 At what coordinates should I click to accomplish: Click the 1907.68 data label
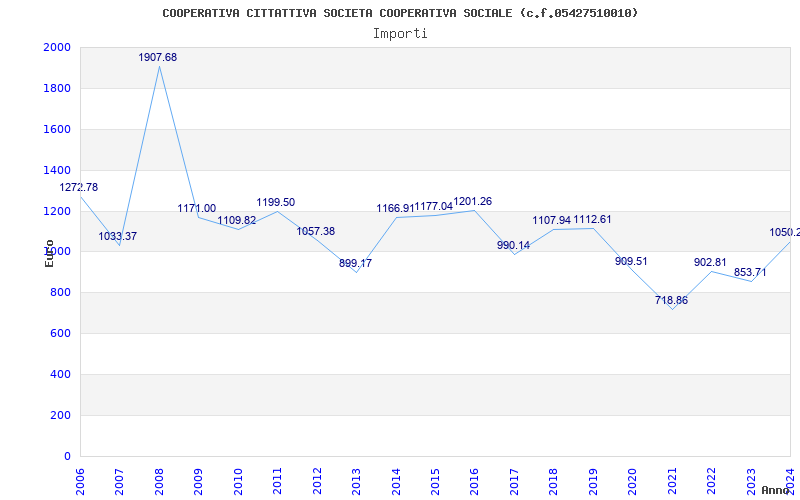tap(158, 58)
